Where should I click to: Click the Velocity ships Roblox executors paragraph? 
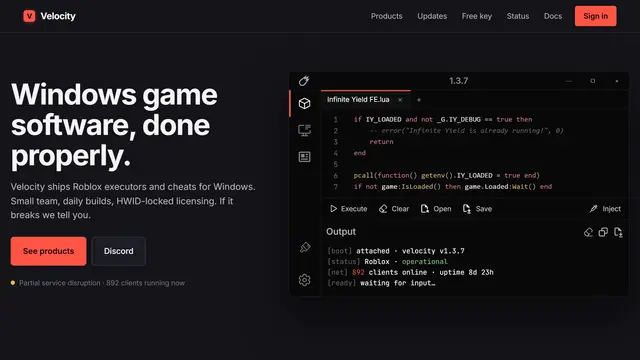click(133, 201)
